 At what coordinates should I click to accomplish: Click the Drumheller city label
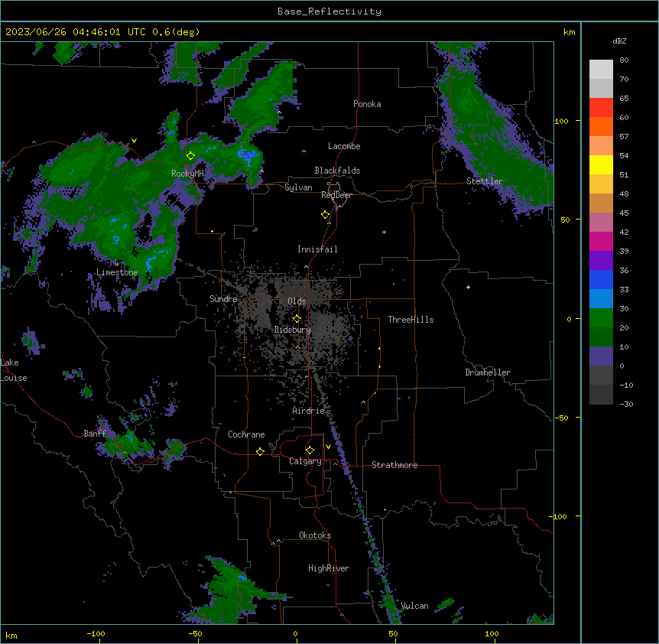pos(488,372)
